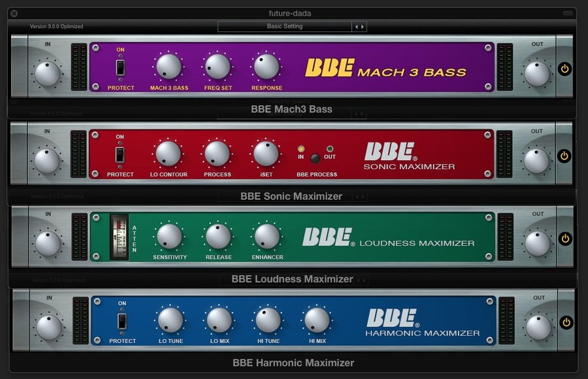Click the Mach 3 Bass power button

565,69
